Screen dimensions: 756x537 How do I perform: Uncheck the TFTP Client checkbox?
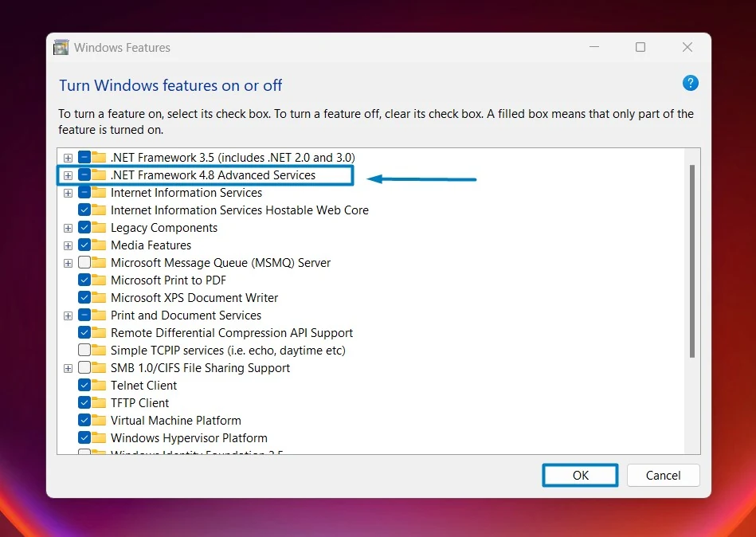point(84,402)
